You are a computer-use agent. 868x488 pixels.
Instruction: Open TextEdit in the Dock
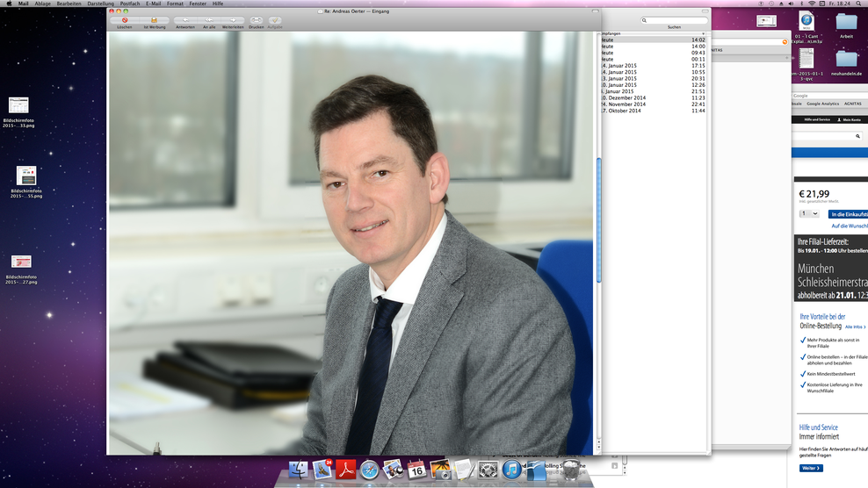465,470
